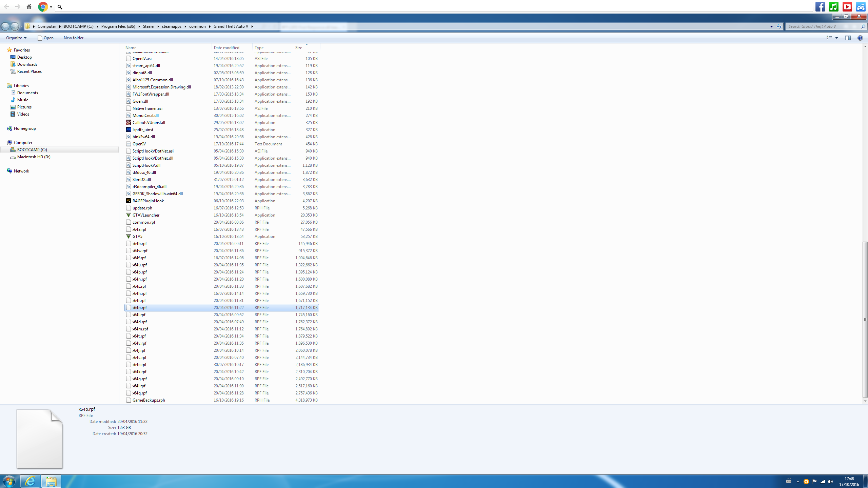Open the red YouTube toolbar icon
This screenshot has width=868, height=488.
tap(847, 7)
